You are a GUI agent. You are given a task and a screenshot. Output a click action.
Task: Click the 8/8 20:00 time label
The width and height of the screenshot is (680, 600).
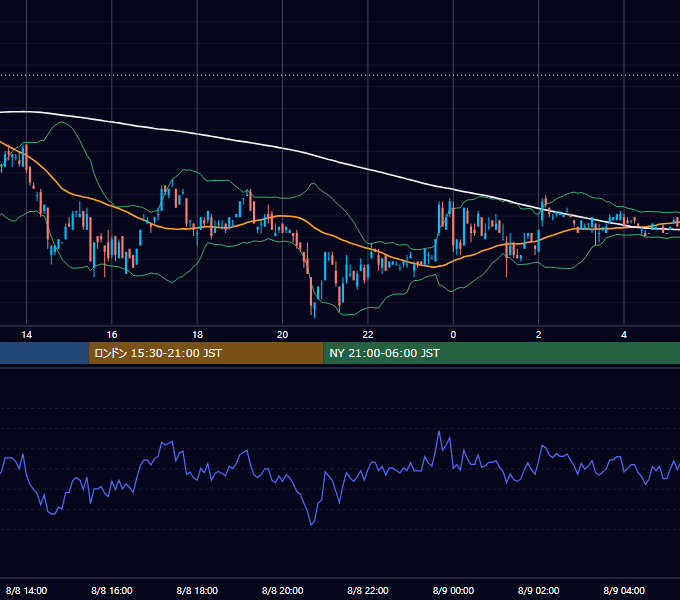click(282, 590)
